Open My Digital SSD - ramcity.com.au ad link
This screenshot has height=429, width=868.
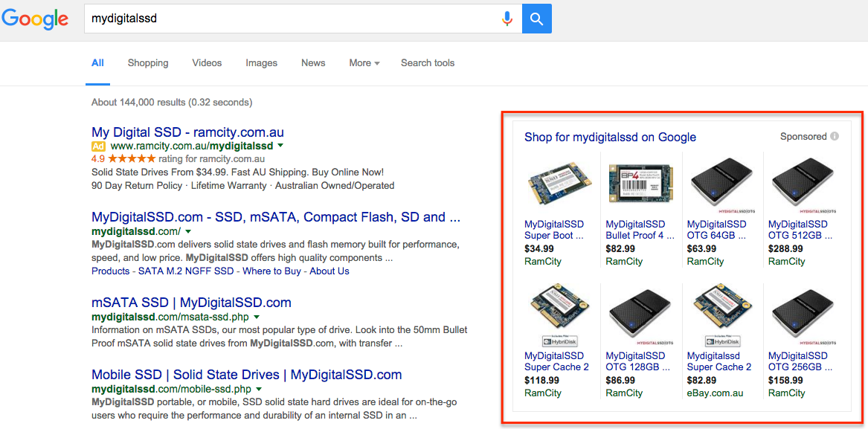click(x=187, y=132)
